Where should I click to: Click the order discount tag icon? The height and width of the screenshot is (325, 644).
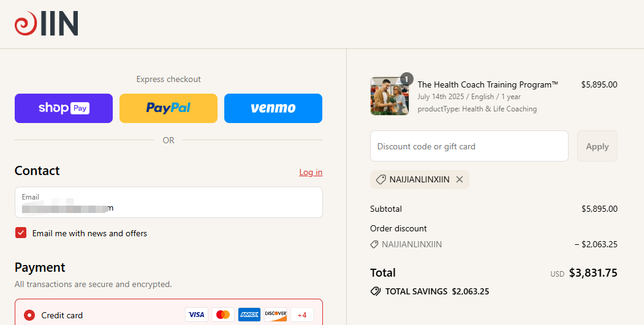click(374, 244)
